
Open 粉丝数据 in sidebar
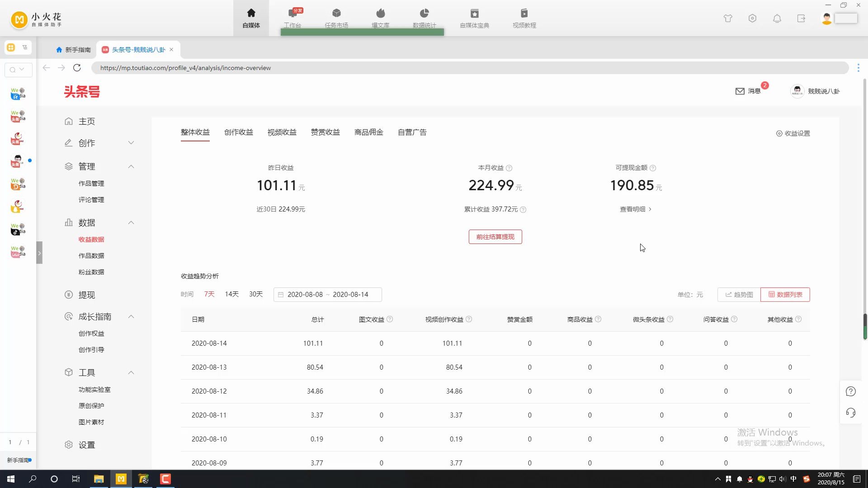(91, 272)
